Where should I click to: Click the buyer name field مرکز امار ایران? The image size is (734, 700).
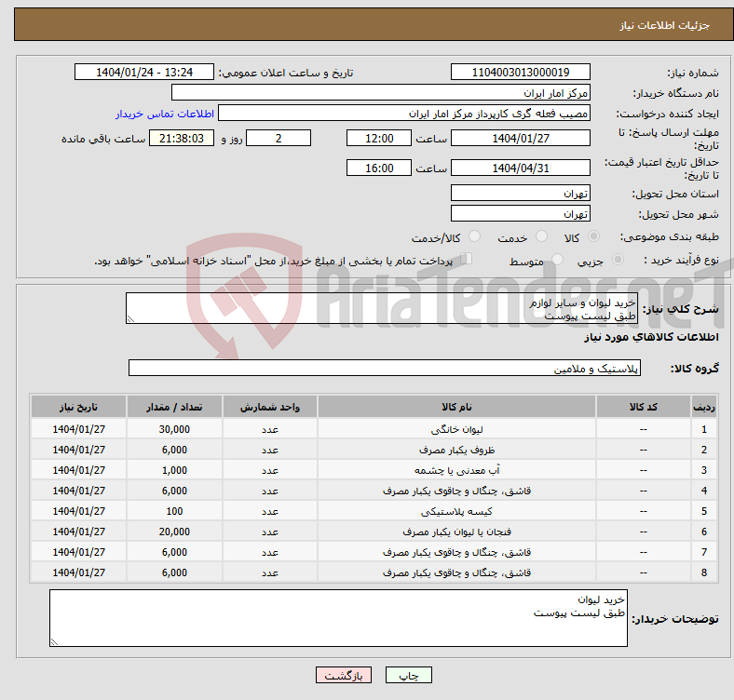click(x=381, y=93)
